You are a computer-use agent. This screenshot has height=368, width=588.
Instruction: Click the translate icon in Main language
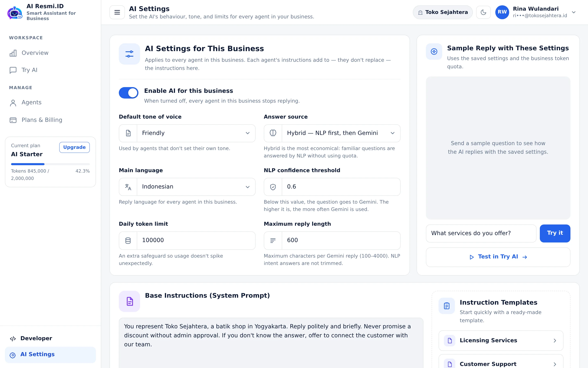pyautogui.click(x=128, y=187)
